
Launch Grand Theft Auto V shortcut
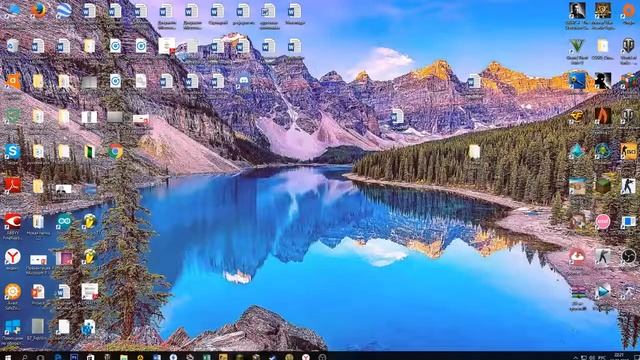pyautogui.click(x=577, y=46)
